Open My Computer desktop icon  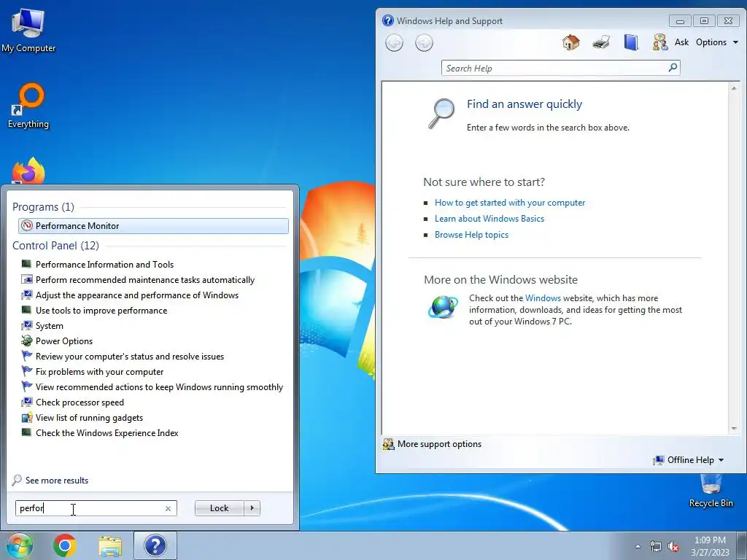[x=28, y=31]
